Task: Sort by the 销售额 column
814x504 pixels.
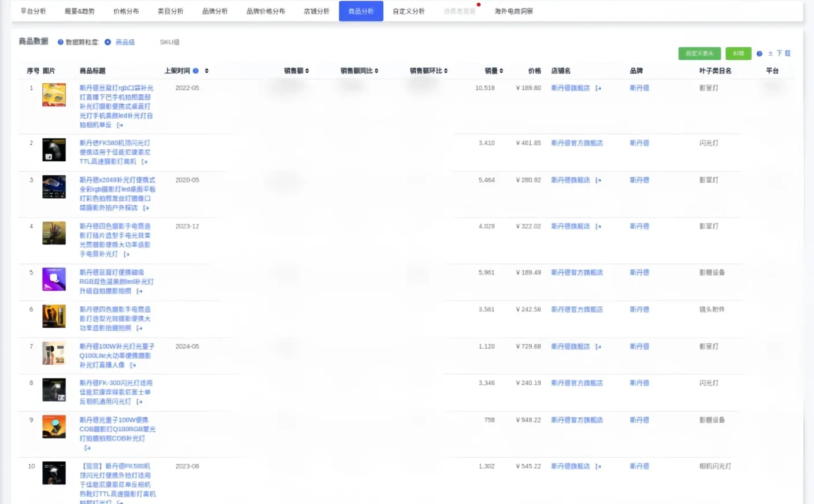Action: [x=307, y=71]
